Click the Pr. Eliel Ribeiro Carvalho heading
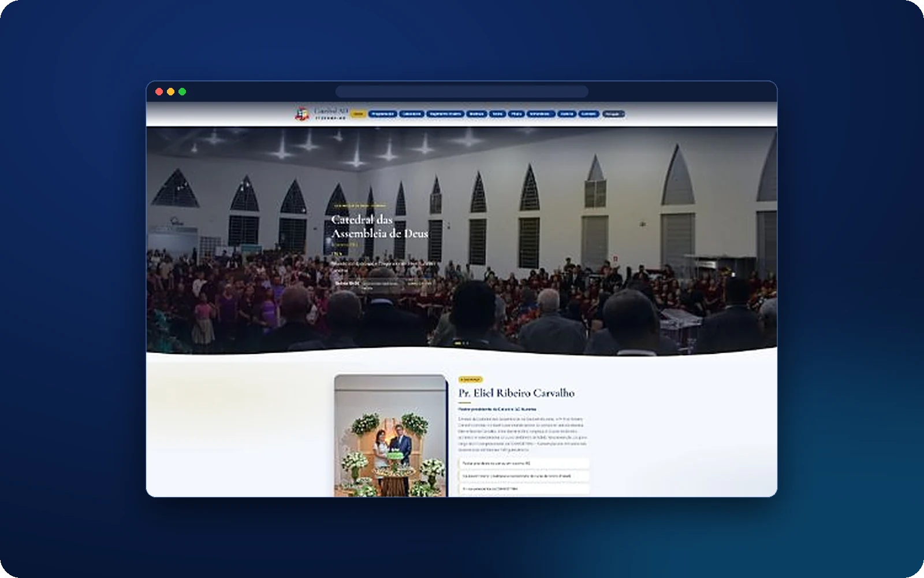Image resolution: width=924 pixels, height=578 pixels. (x=516, y=393)
